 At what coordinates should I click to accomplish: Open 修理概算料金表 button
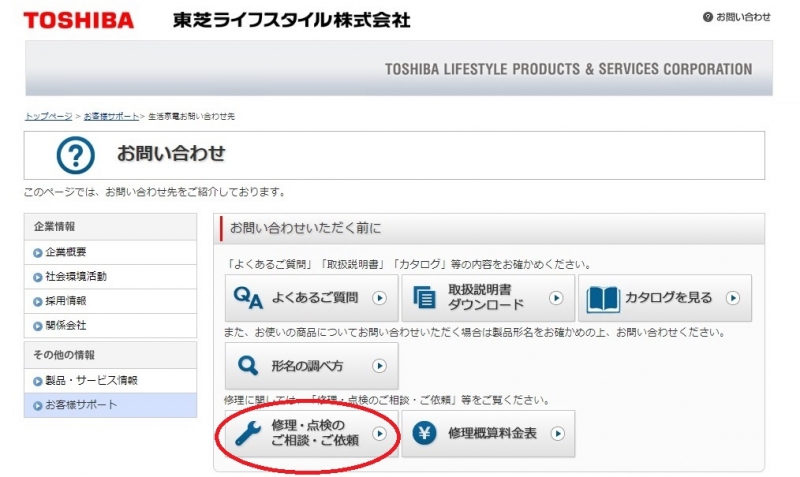pos(488,434)
